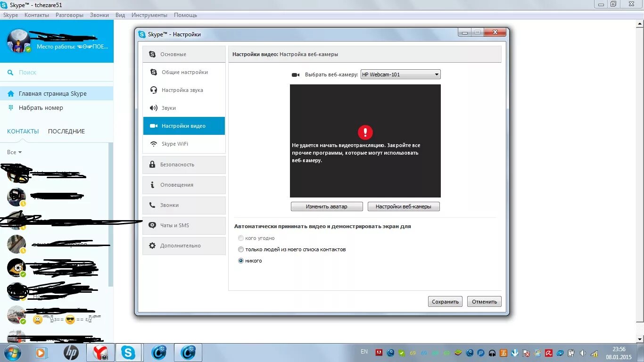
Task: Open the Windows Start menu
Action: tap(13, 353)
